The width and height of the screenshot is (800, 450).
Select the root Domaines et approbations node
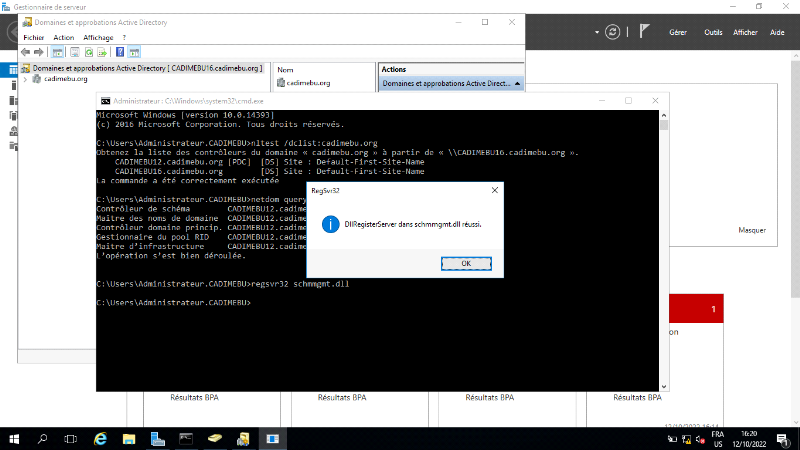pos(146,68)
